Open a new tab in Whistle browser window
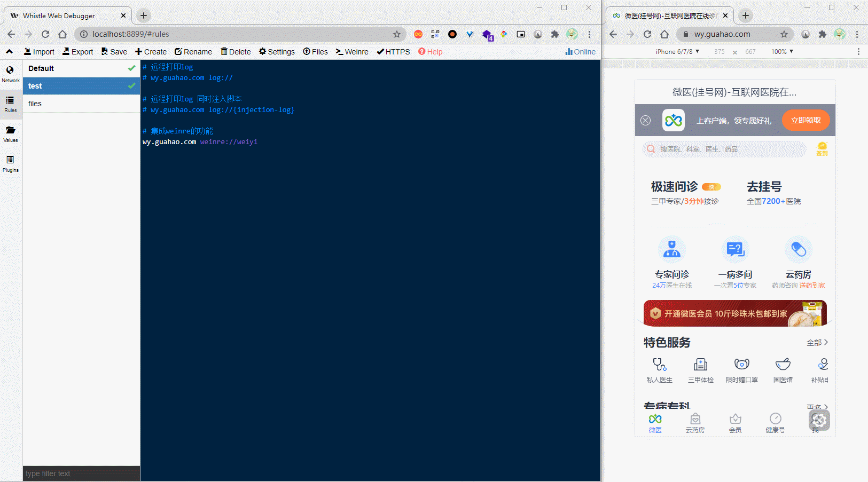The width and height of the screenshot is (868, 482). (x=143, y=15)
